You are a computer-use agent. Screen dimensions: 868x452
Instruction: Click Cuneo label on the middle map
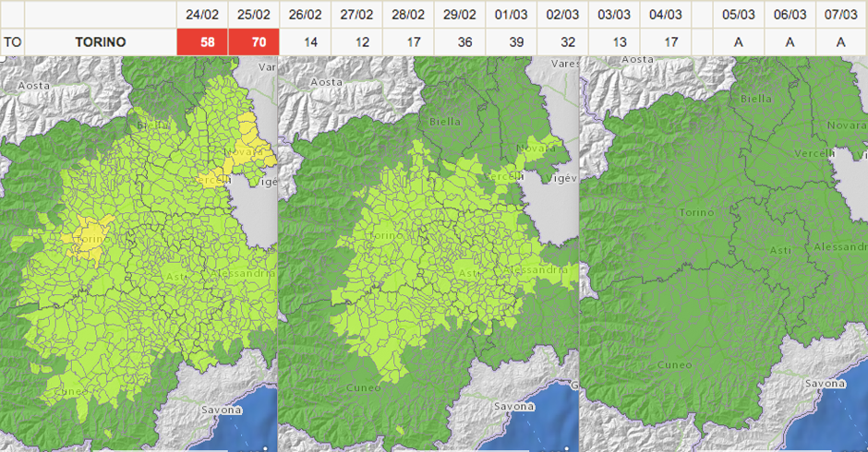[364, 387]
